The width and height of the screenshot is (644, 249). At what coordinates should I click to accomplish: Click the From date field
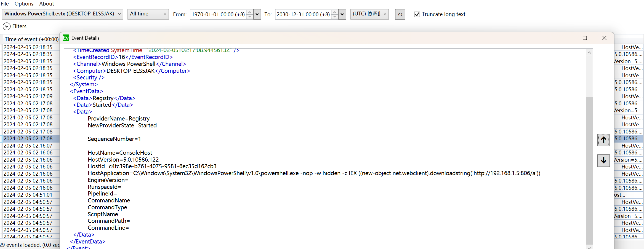pos(218,14)
